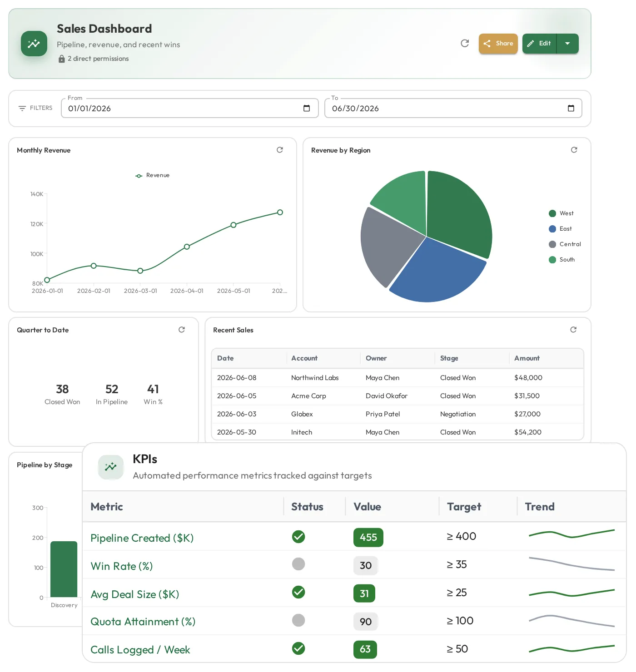The image size is (636, 672).
Task: Open the dropdown arrow next to Edit
Action: coord(567,44)
